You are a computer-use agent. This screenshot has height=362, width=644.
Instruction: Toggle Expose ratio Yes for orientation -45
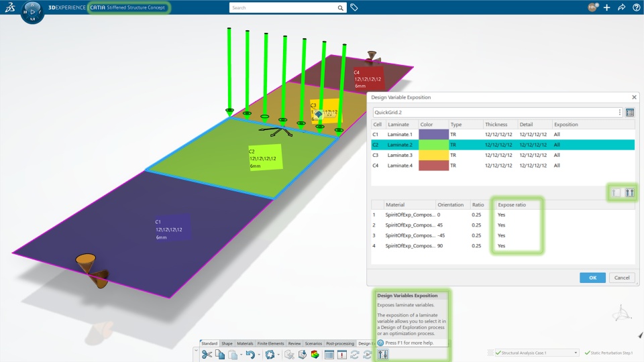[501, 235]
